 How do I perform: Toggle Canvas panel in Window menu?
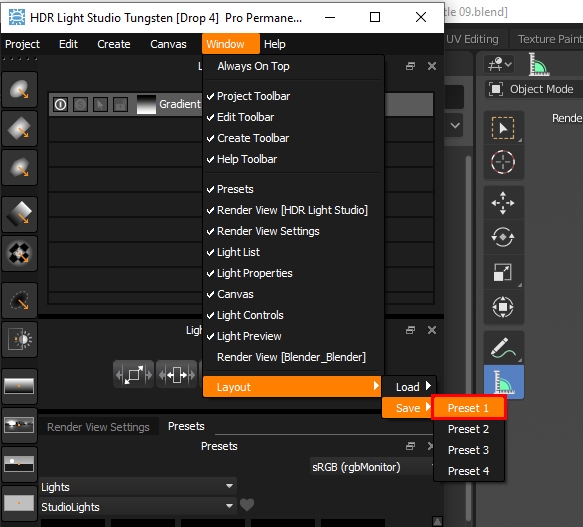pos(292,294)
